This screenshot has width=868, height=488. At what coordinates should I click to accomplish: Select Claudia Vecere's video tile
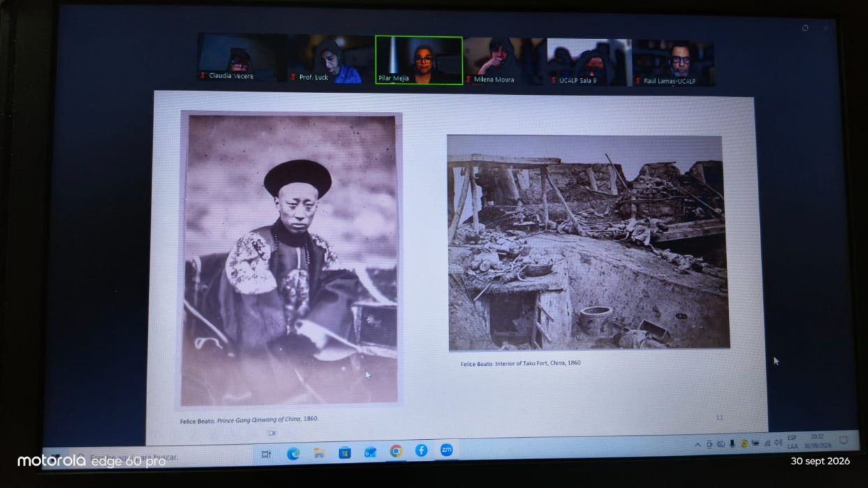(242, 59)
